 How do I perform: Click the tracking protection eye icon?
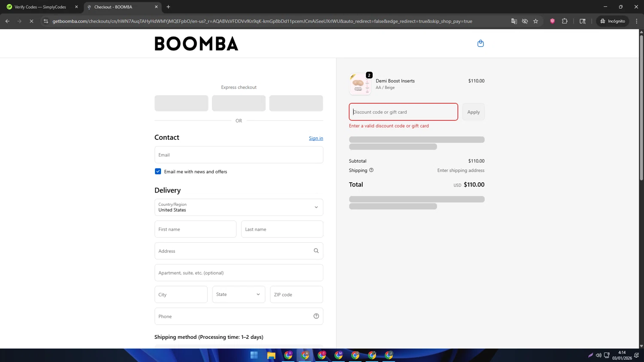pos(525,21)
